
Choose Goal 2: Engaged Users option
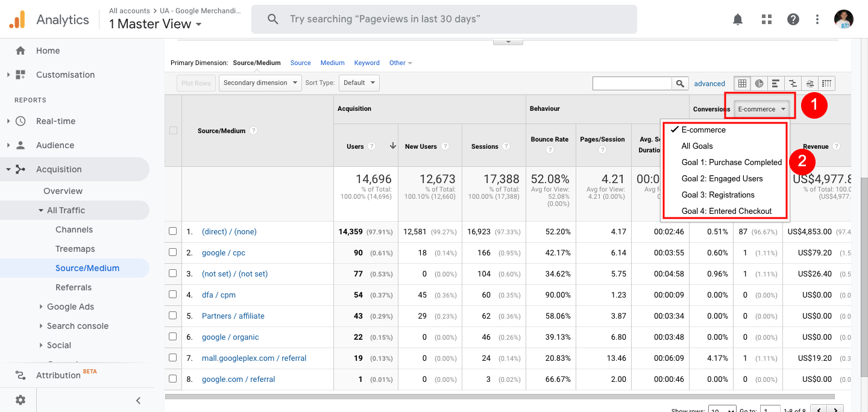(722, 178)
